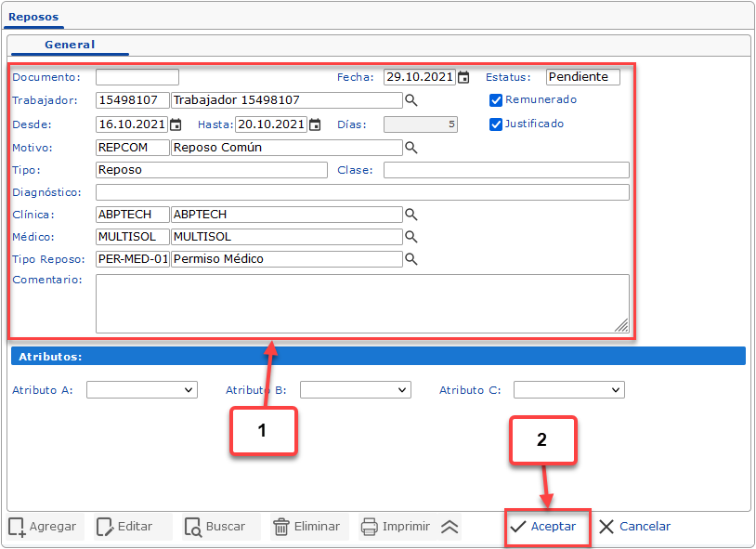756x549 pixels.
Task: Select the General tab
Action: click(70, 45)
